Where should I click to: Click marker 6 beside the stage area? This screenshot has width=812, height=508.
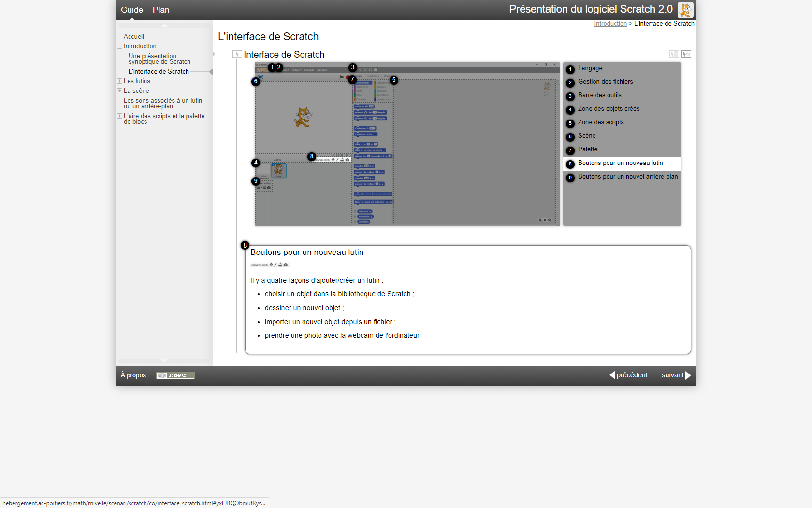[x=256, y=81]
